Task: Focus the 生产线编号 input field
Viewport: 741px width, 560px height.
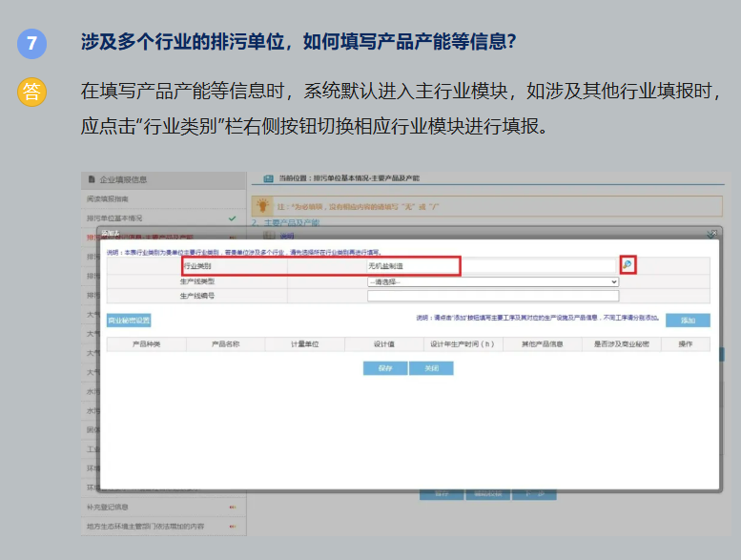Action: [x=493, y=297]
